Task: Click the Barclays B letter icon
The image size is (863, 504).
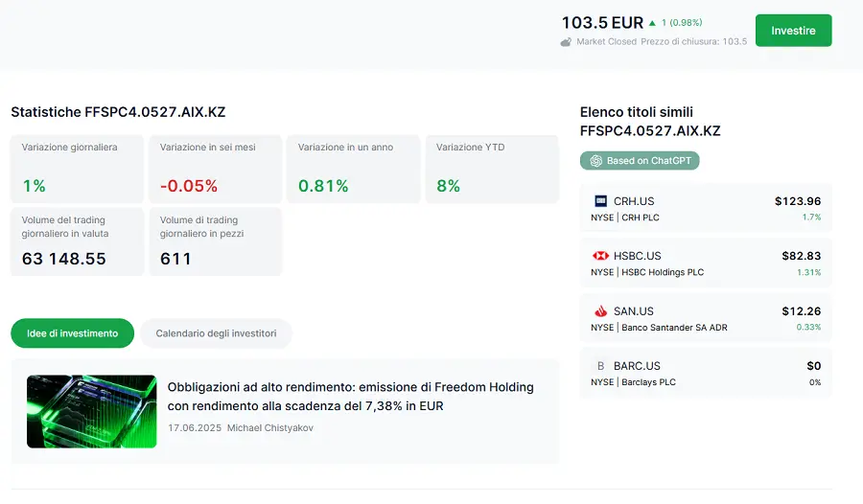Action: click(601, 366)
